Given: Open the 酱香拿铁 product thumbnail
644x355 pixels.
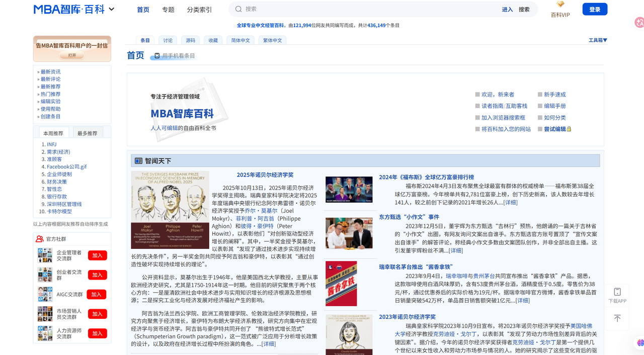Looking at the screenshot, I should (341, 284).
